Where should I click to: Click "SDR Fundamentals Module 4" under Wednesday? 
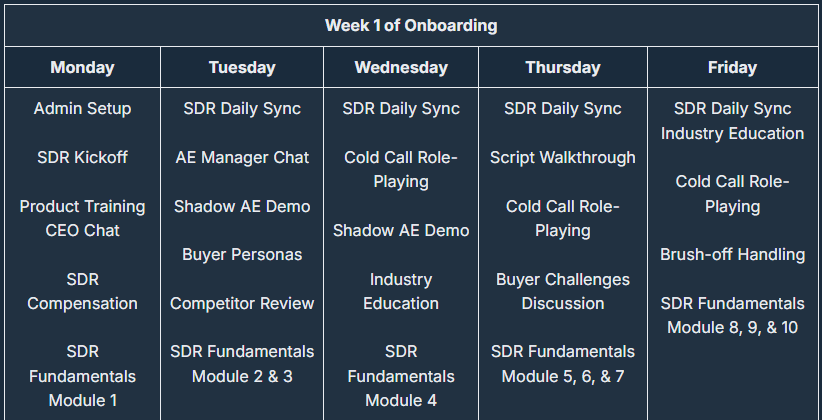click(x=401, y=376)
